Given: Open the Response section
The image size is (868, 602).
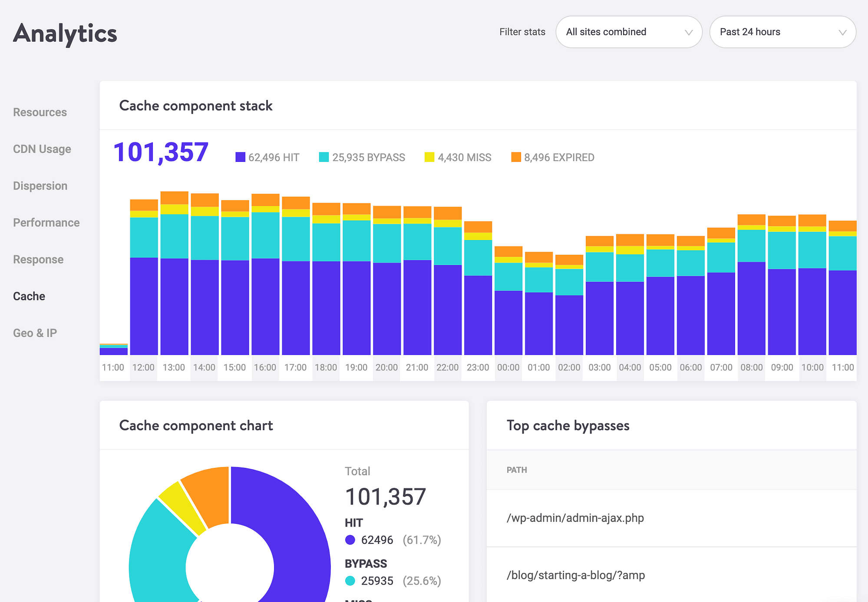Looking at the screenshot, I should click(38, 260).
